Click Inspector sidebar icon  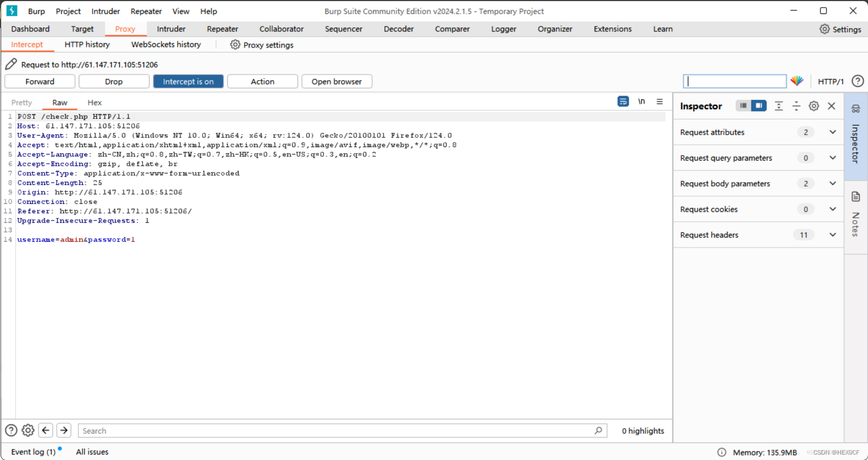[x=856, y=109]
